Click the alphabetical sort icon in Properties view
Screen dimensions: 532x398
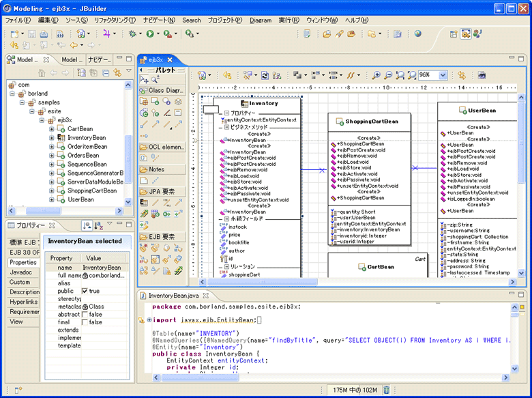point(99,225)
